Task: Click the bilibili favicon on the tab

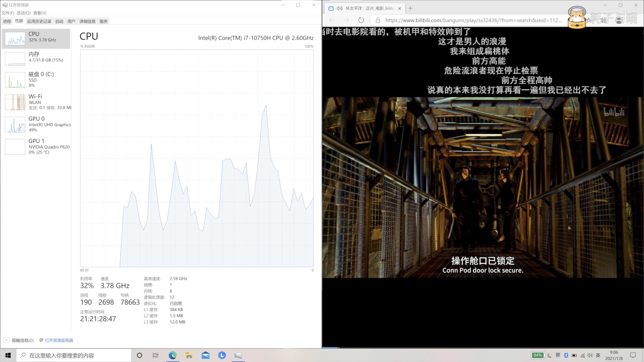Action: click(331, 8)
